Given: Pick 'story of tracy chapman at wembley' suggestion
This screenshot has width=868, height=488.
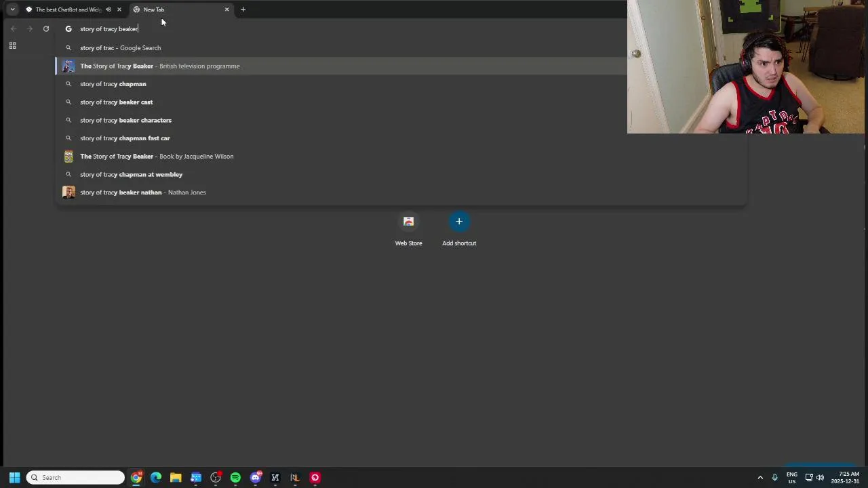Looking at the screenshot, I should click(x=400, y=174).
